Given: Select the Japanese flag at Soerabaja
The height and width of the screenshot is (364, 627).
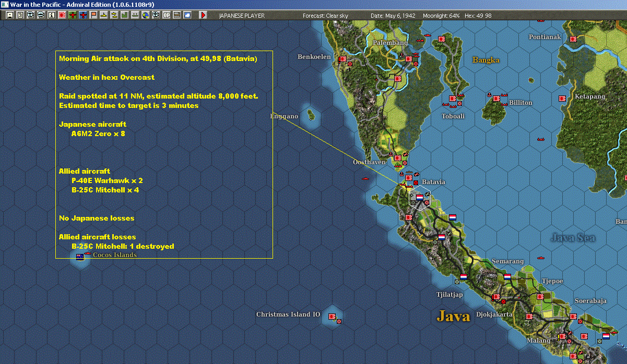Looking at the screenshot, I should coord(573,316).
